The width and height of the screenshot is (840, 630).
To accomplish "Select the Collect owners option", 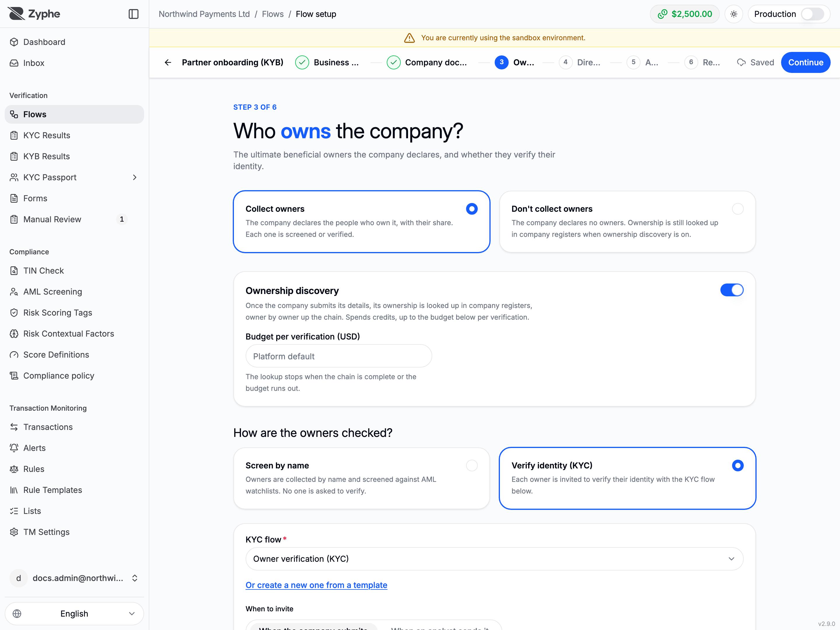I will pos(361,222).
